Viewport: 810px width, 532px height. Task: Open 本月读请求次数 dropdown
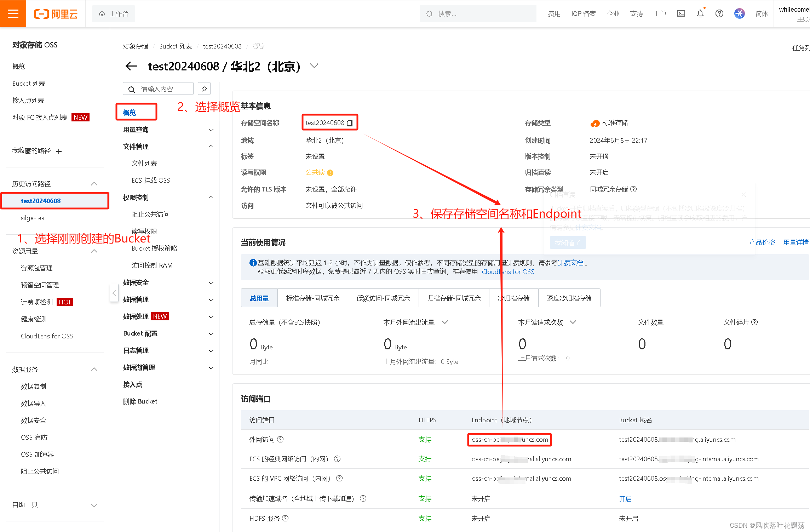coord(573,322)
